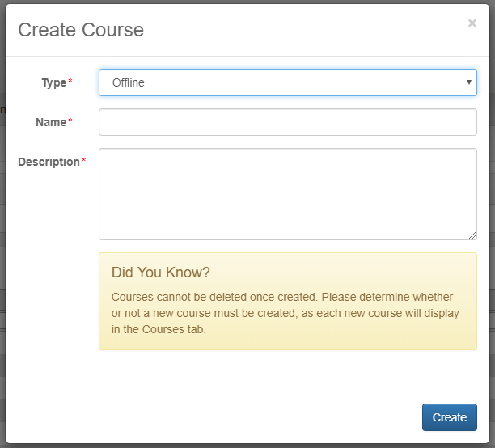Click the Name field label
This screenshot has height=448, width=495.
click(51, 122)
